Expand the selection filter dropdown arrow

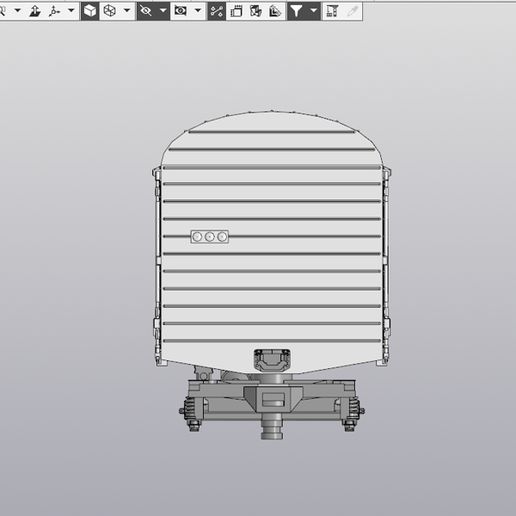[x=313, y=11]
